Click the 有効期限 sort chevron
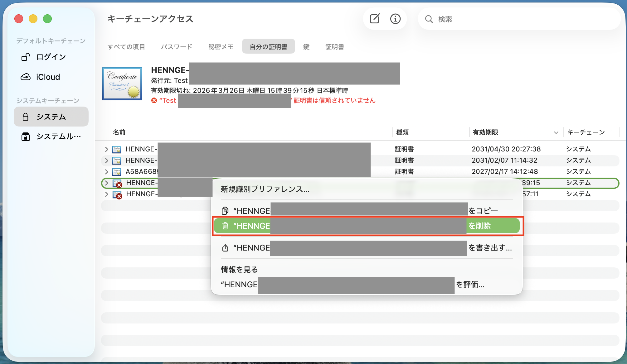The width and height of the screenshot is (627, 364). [556, 133]
